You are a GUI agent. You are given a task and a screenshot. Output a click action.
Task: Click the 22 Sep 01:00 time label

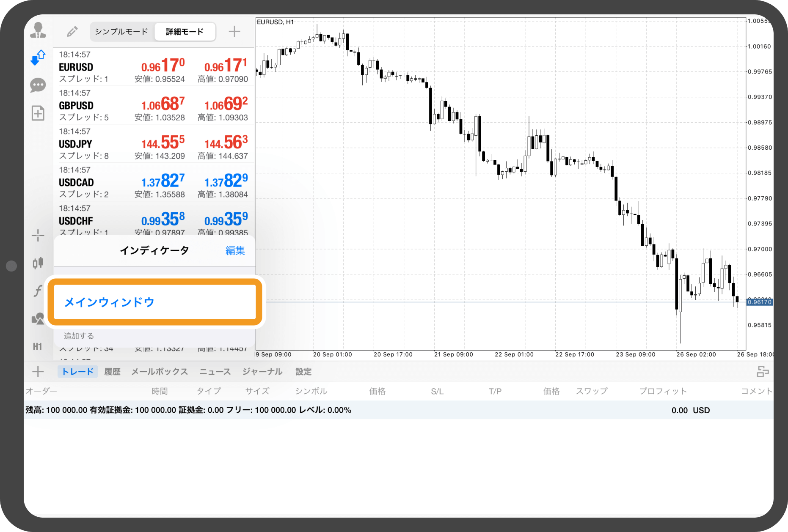514,354
